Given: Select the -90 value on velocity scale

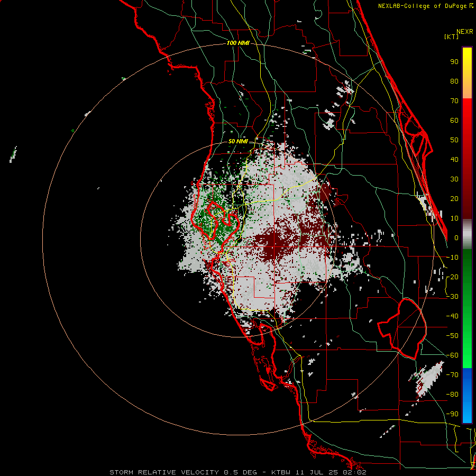Looking at the screenshot, I should point(452,414).
